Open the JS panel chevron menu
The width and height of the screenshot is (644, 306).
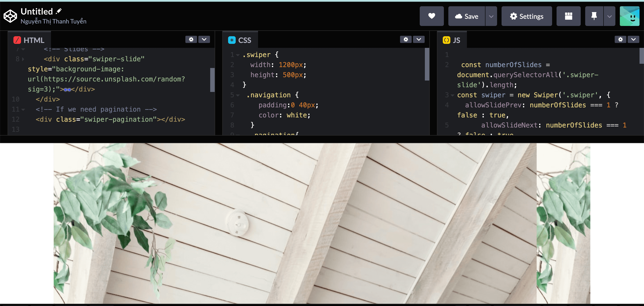pyautogui.click(x=633, y=39)
